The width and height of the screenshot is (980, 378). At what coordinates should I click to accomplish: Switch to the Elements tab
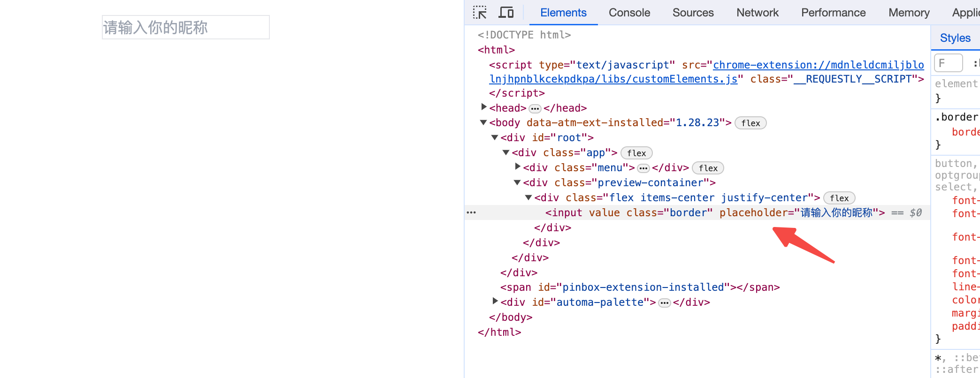(x=563, y=13)
